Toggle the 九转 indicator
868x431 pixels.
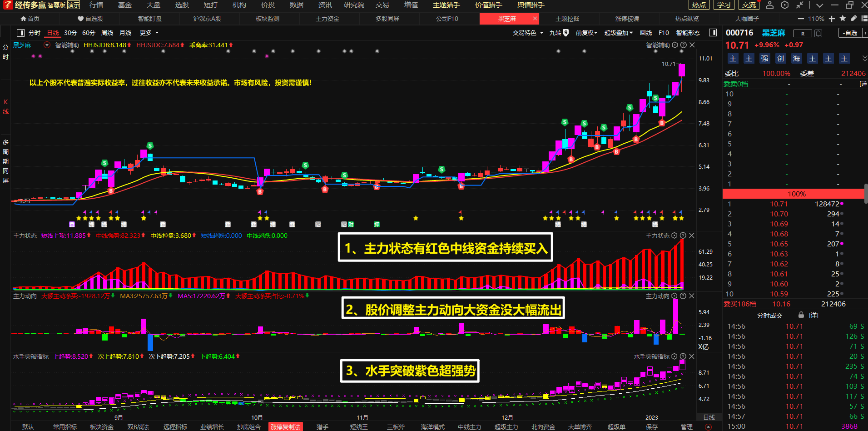point(559,33)
